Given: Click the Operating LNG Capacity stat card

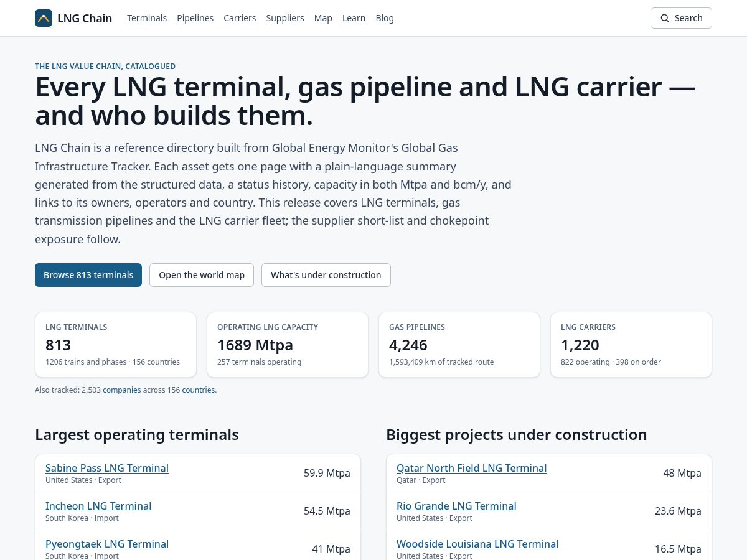Looking at the screenshot, I should (288, 345).
